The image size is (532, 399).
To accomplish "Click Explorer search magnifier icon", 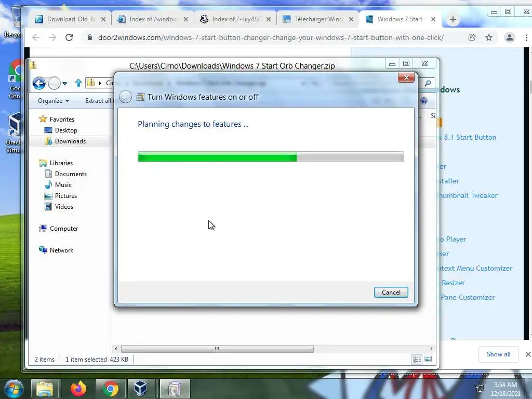I will tap(428, 83).
